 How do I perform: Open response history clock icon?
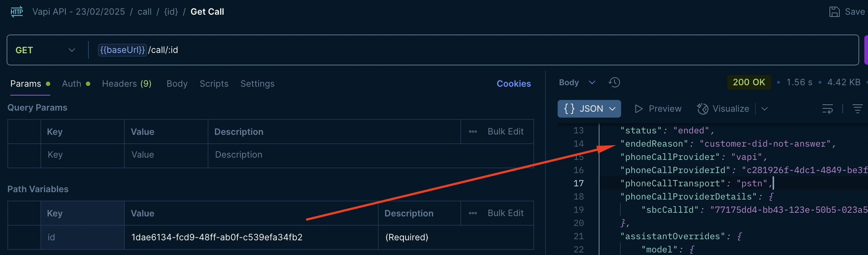(x=614, y=82)
